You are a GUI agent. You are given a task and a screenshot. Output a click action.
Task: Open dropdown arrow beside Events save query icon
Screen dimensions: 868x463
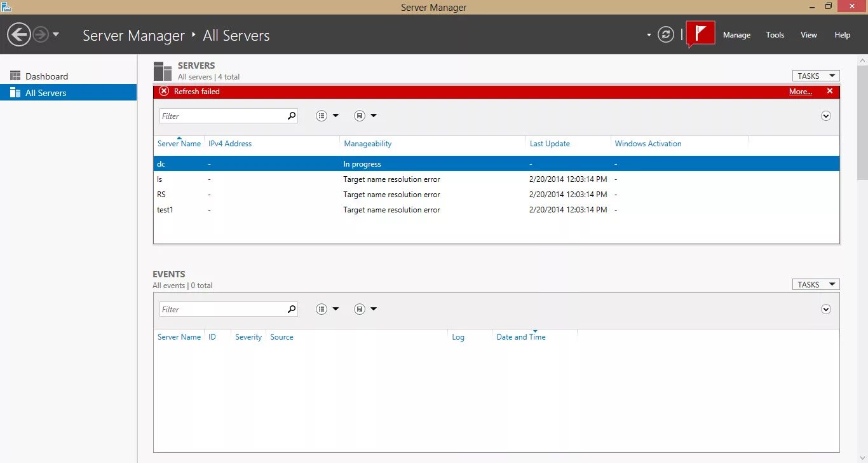(x=374, y=309)
